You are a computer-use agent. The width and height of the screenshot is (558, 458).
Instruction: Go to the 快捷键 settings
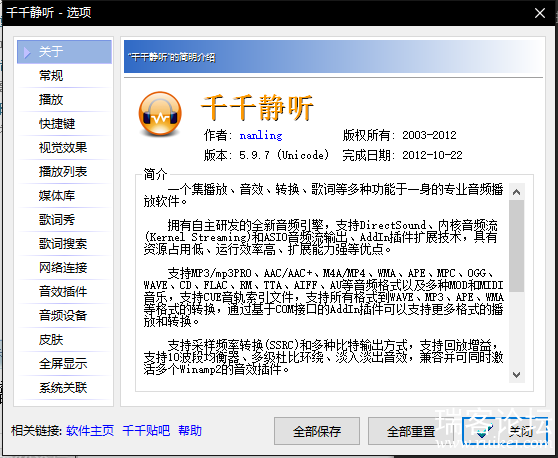click(64, 124)
